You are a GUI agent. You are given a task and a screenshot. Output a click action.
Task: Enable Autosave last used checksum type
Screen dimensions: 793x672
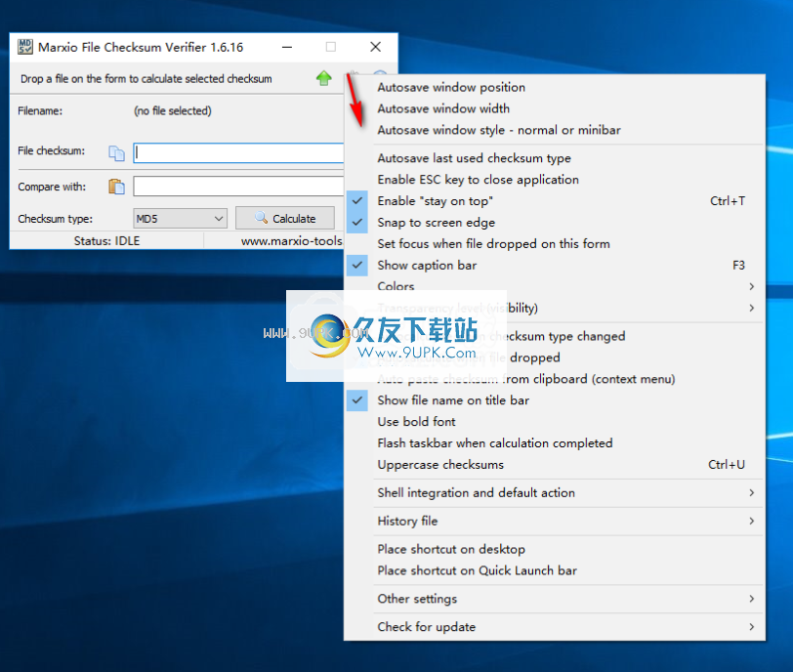[x=555, y=158]
